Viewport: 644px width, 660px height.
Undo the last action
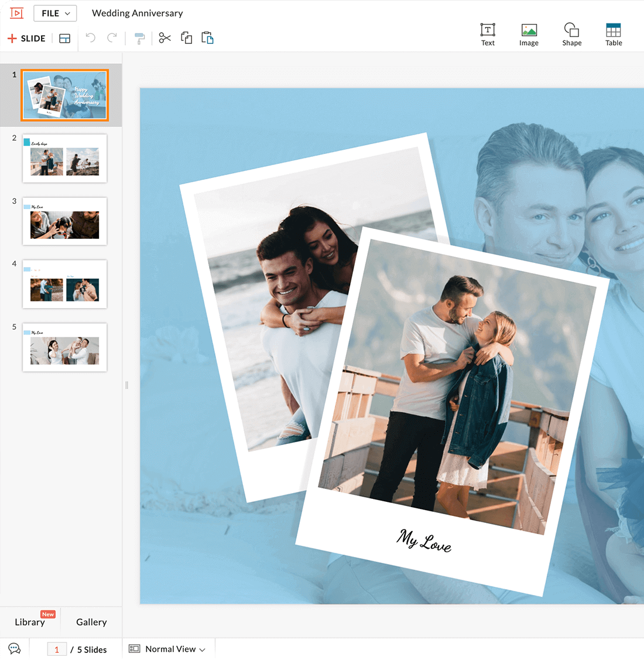(x=91, y=38)
